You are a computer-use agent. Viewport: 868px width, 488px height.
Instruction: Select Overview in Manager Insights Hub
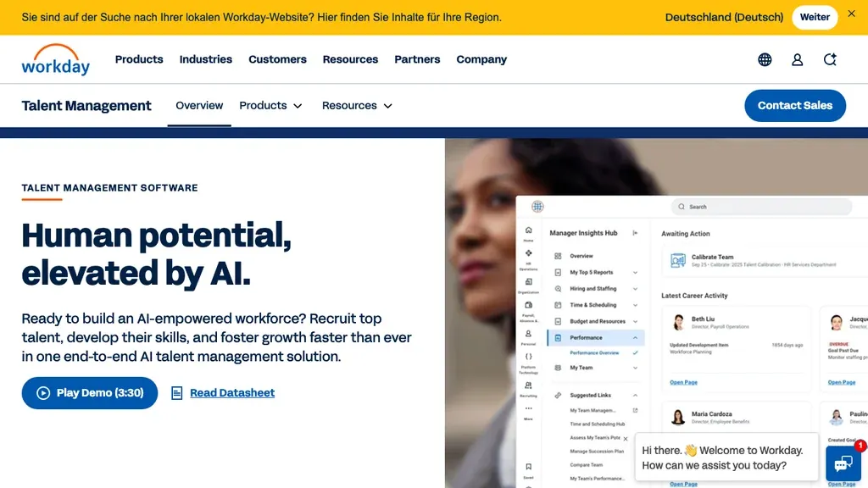(x=581, y=256)
